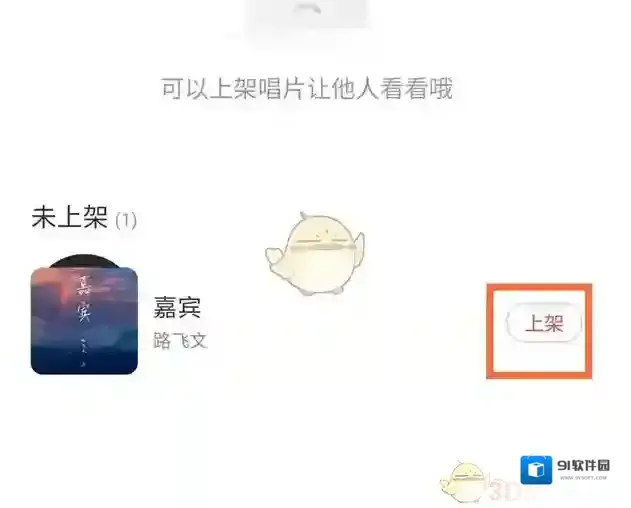Tap the large yellow chick mascot
The width and height of the screenshot is (631, 508).
pos(315,254)
